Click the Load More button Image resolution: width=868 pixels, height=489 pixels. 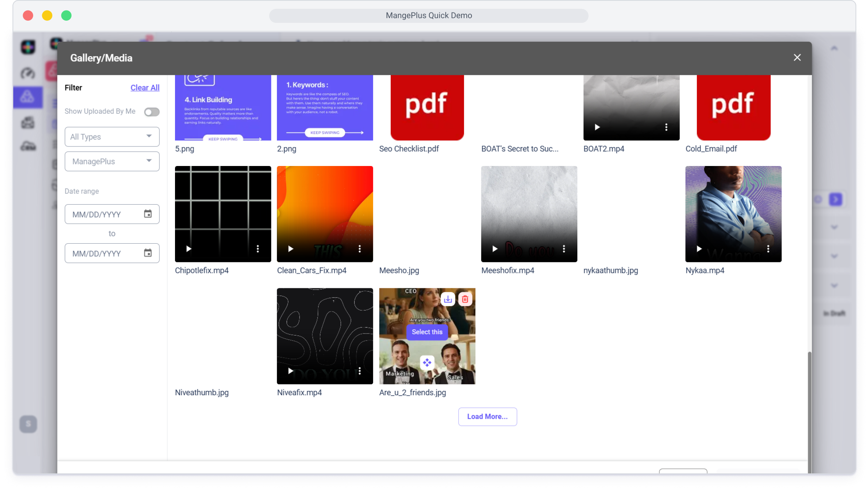[x=487, y=417]
